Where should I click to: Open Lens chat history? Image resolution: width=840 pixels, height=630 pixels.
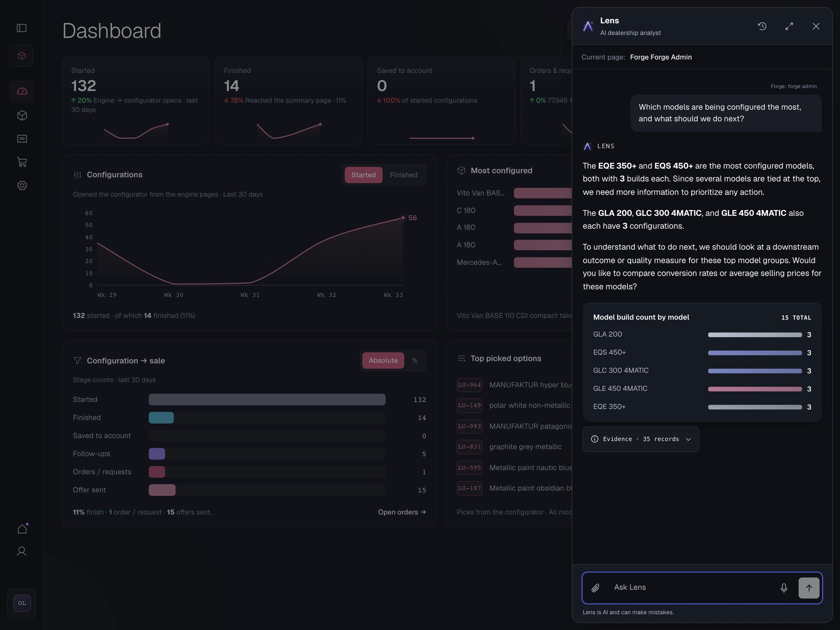(x=762, y=26)
